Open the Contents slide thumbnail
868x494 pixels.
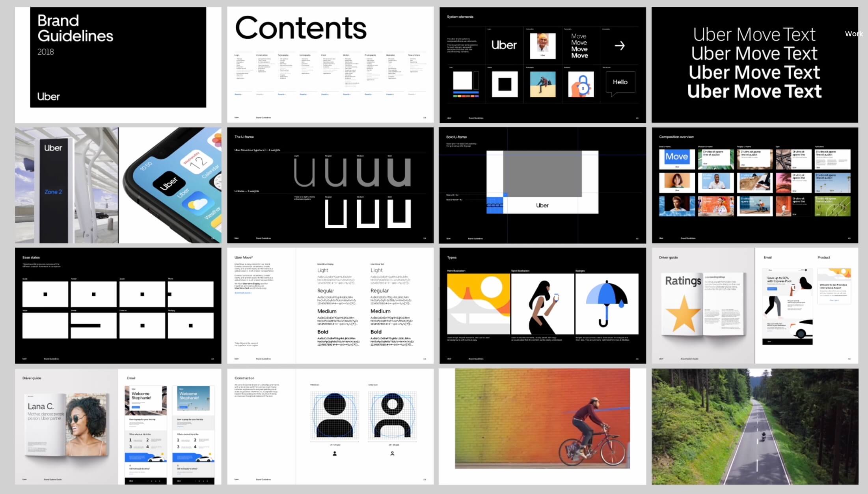(330, 65)
